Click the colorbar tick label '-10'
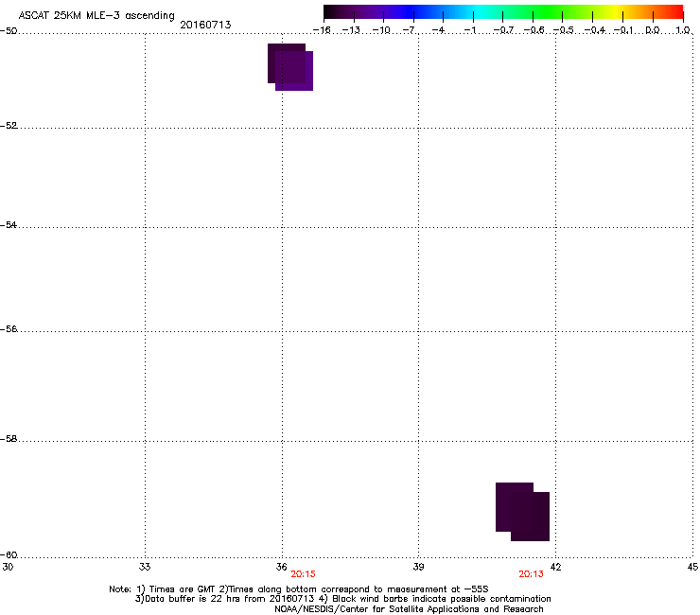Viewport: 700px width, 615px height. (x=381, y=30)
